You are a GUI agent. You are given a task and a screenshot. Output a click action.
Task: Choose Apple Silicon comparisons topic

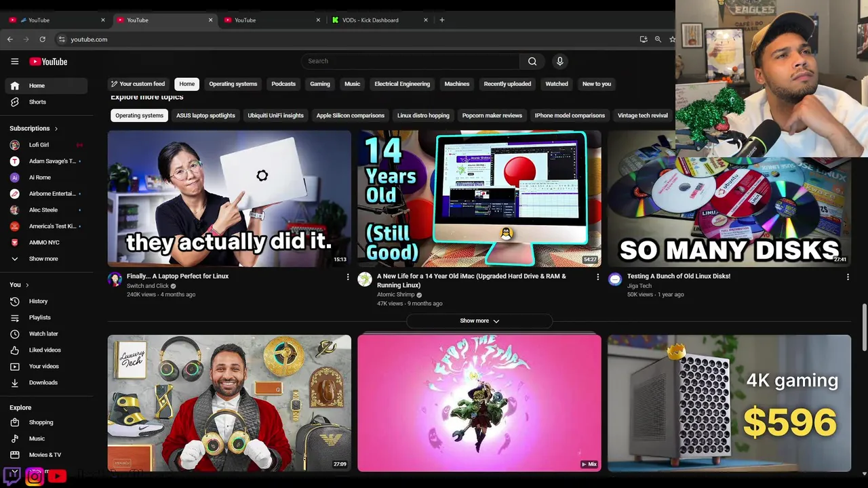[350, 115]
